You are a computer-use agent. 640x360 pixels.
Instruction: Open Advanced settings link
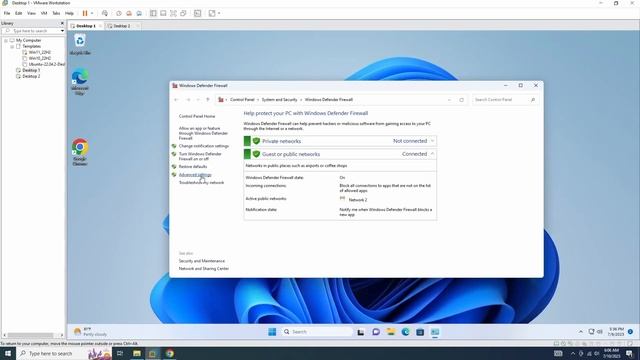pos(195,175)
